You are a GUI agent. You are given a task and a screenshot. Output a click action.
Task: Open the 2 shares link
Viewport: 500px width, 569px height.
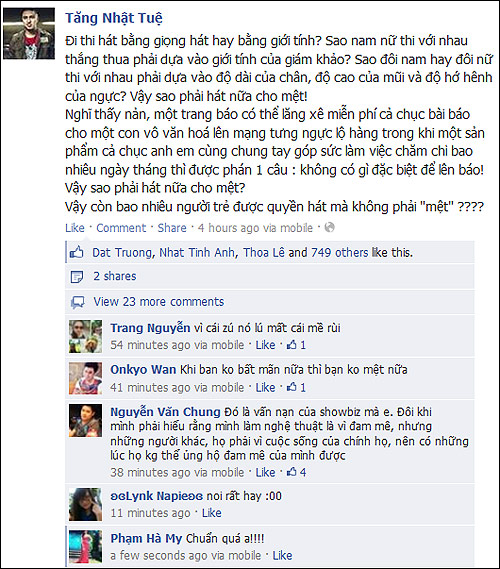click(115, 276)
